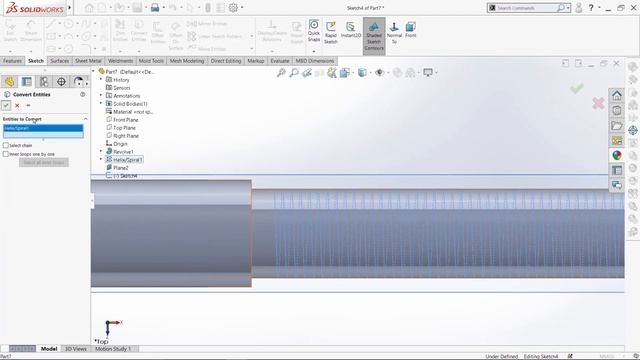Select Helix/Spiral1 in Entities to Convert list
640x360 pixels.
point(43,128)
